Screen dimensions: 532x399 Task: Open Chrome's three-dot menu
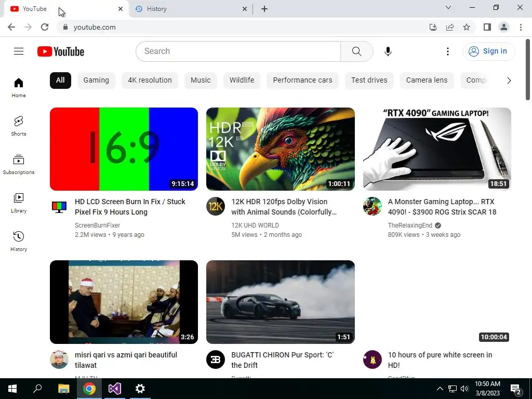point(521,27)
